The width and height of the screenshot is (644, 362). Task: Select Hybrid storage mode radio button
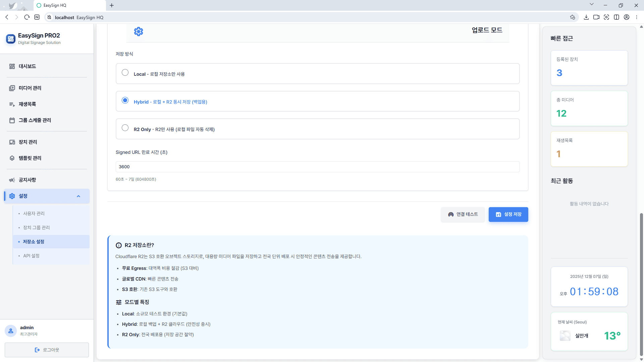click(x=125, y=101)
